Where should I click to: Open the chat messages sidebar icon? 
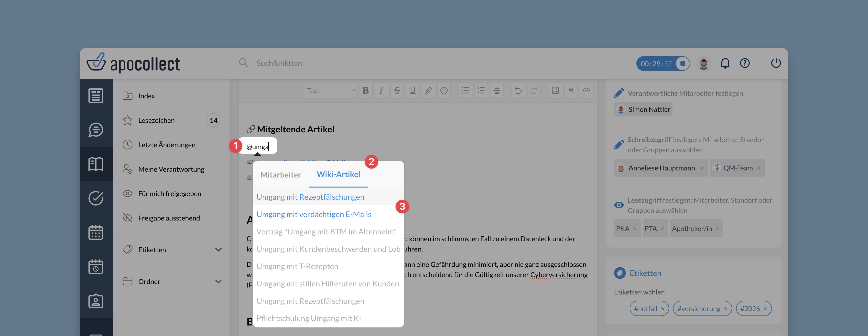[x=96, y=130]
